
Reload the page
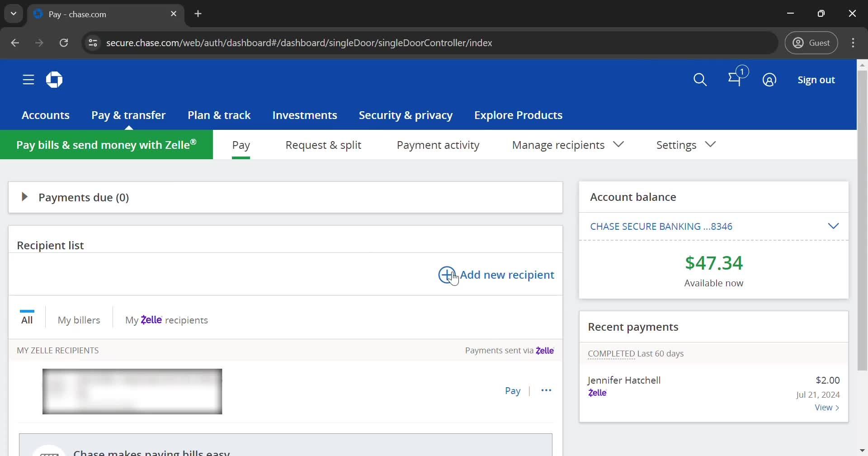[64, 43]
